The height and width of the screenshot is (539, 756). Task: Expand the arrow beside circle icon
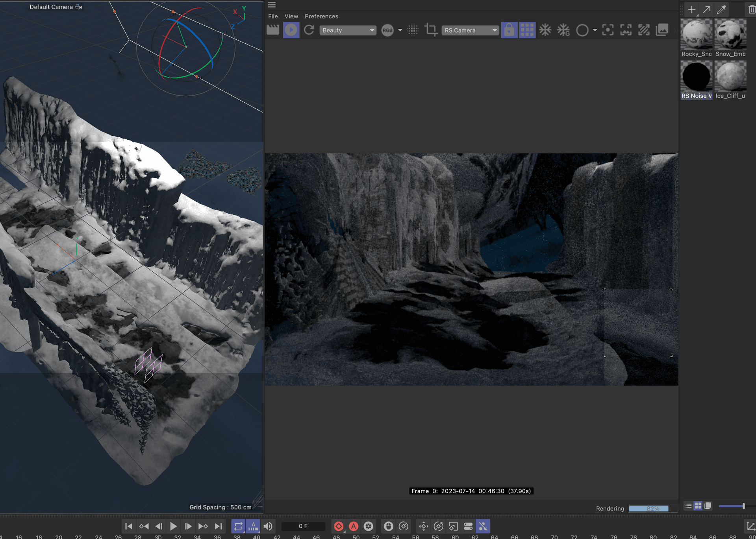pyautogui.click(x=595, y=30)
